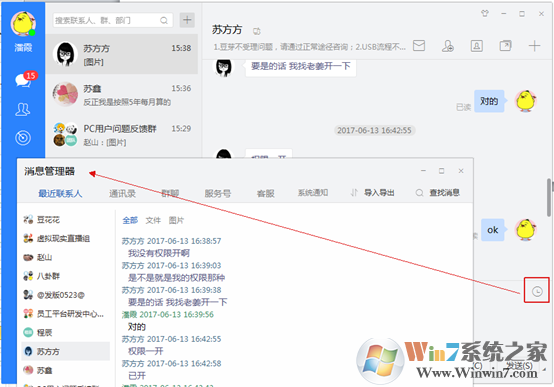The width and height of the screenshot is (554, 387).
Task: Switch to 服务号 tab
Action: tap(218, 193)
